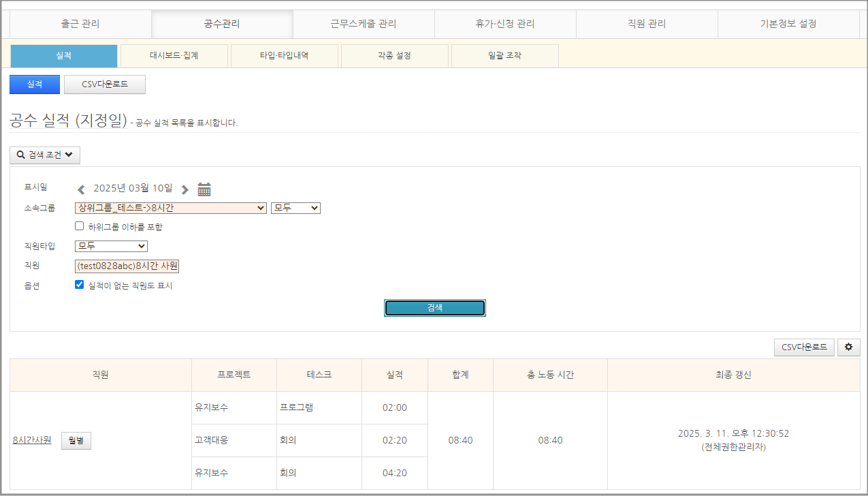Switch to 출근 관리 main tab
868x496 pixels.
(x=80, y=24)
